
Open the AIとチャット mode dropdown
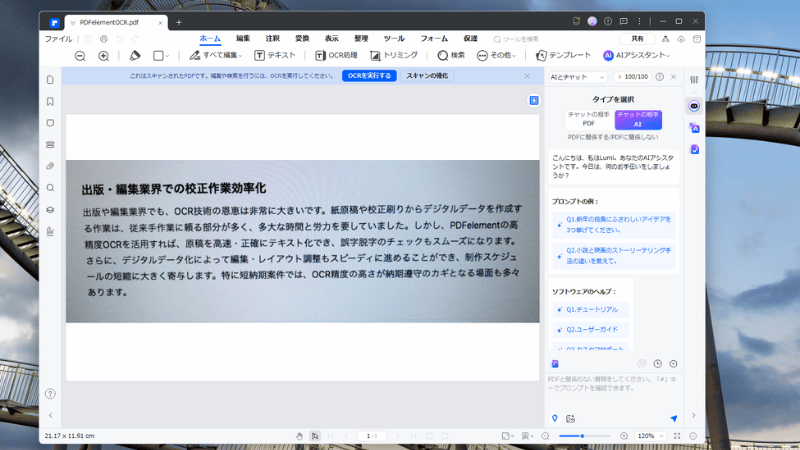click(578, 77)
